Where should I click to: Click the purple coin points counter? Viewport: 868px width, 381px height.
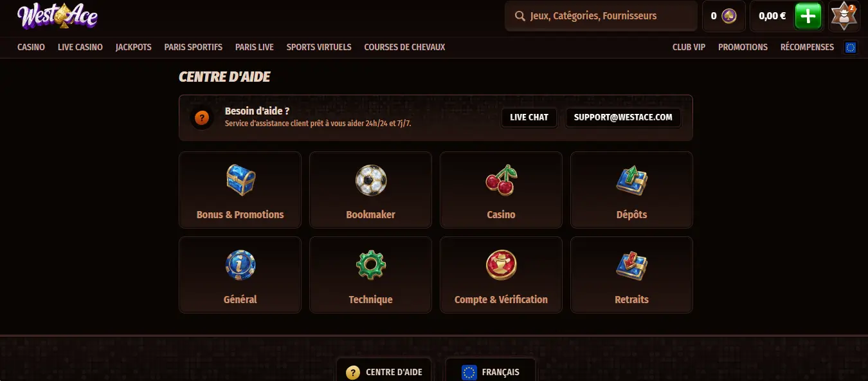pyautogui.click(x=724, y=16)
